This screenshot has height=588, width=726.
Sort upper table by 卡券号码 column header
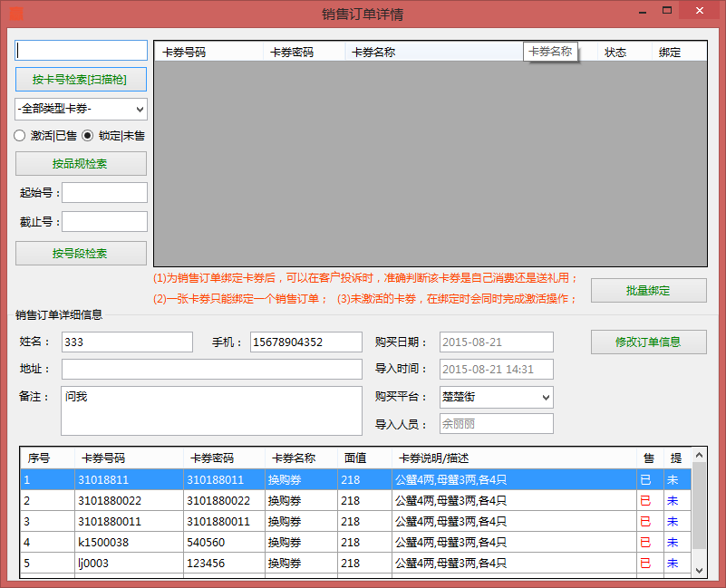pos(209,52)
